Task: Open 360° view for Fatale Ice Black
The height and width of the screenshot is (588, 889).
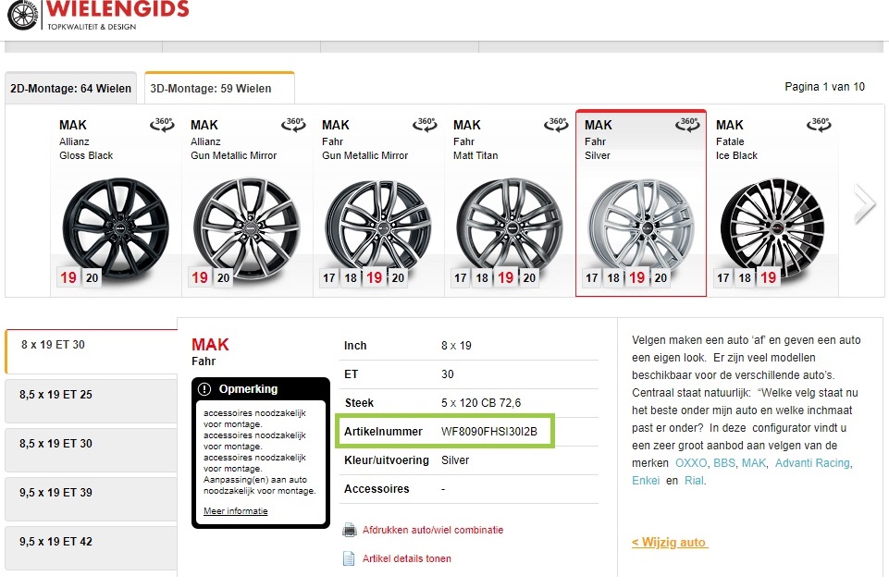Action: pyautogui.click(x=819, y=124)
